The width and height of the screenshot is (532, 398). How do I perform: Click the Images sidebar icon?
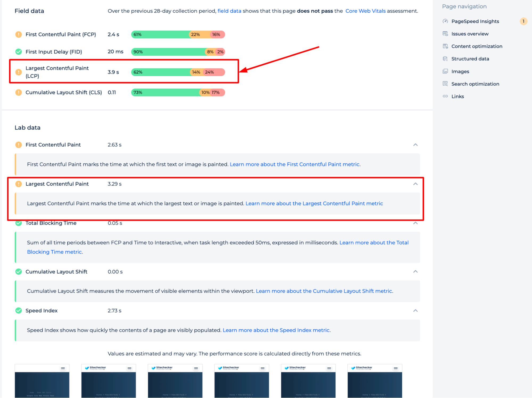[x=445, y=71]
